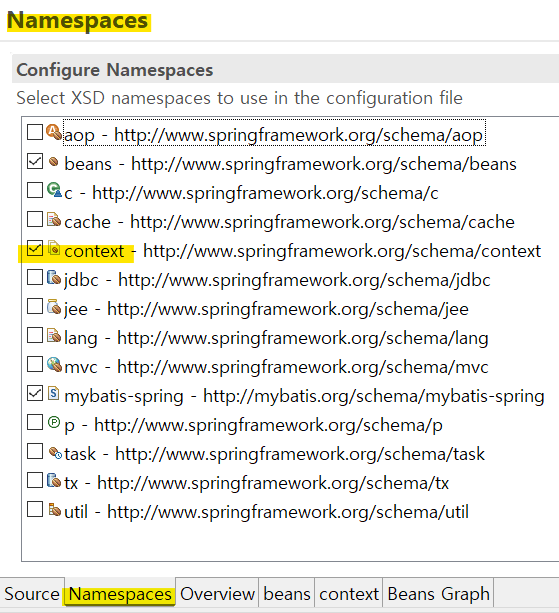Click the tx namespace icon
The width and height of the screenshot is (559, 613).
coord(54,480)
